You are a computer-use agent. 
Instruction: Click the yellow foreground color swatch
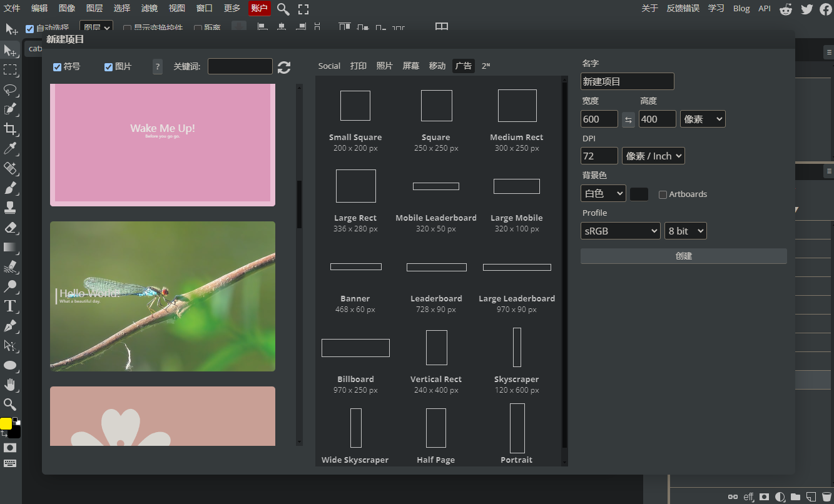[x=6, y=423]
